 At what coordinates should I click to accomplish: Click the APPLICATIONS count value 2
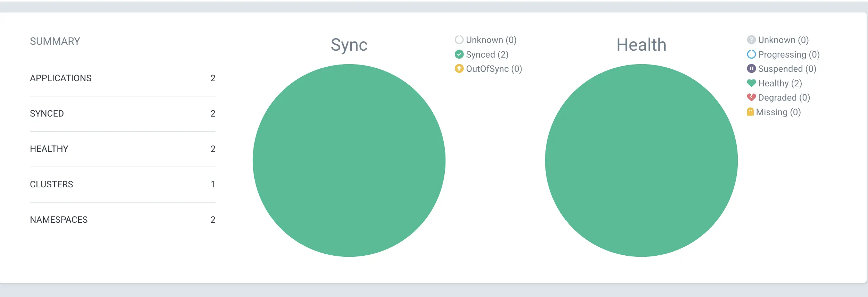pos(213,78)
